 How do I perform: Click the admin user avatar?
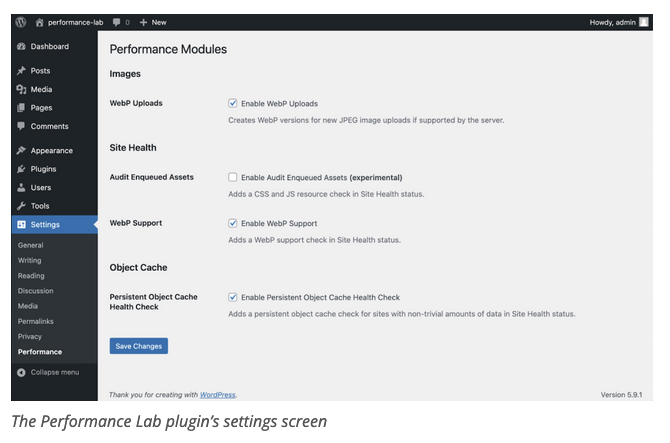click(x=644, y=22)
